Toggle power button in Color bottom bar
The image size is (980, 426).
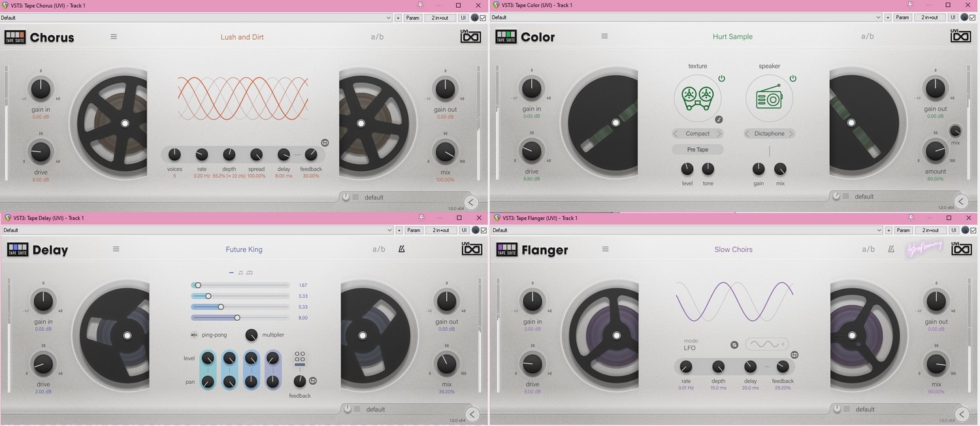pos(837,196)
